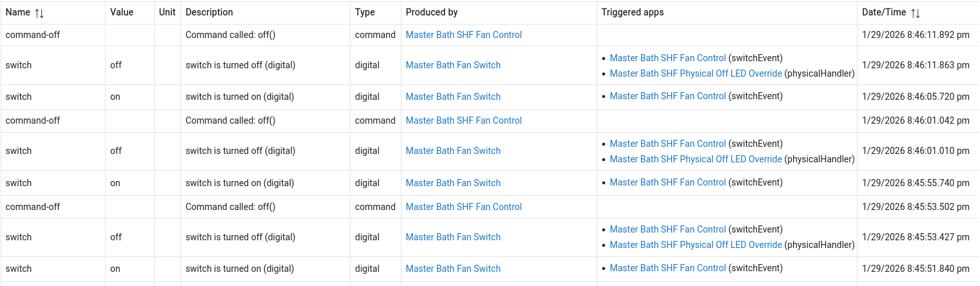980x286 pixels.
Task: Open Master Bath Fan Switch producer at 8:45:51.840
Action: [x=453, y=269]
